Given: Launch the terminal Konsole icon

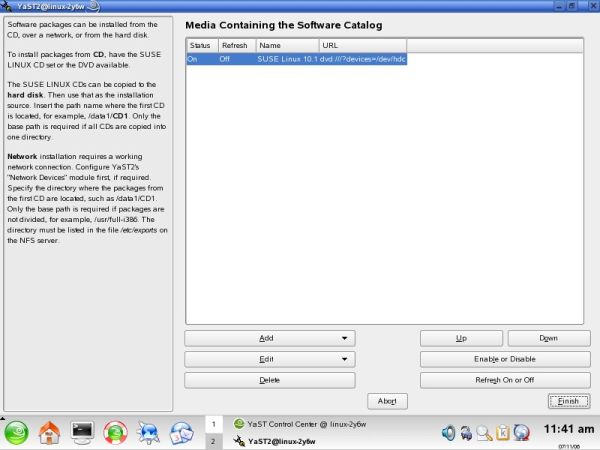Looking at the screenshot, I should (x=82, y=433).
